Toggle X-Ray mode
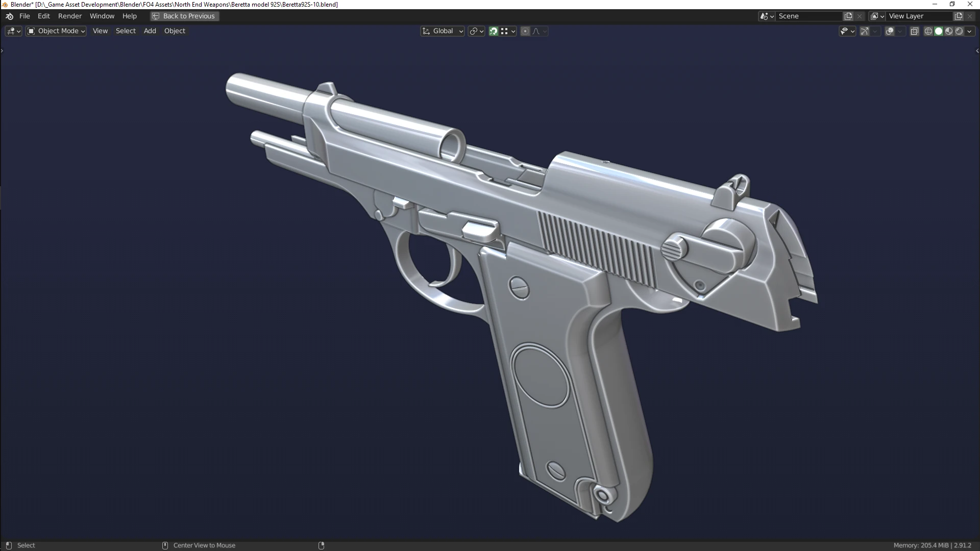Image resolution: width=980 pixels, height=551 pixels. [x=914, y=31]
